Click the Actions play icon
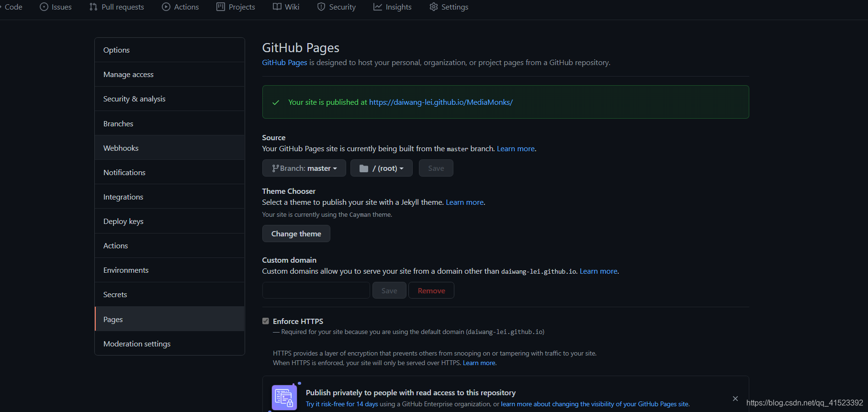This screenshot has height=412, width=868. pos(166,7)
